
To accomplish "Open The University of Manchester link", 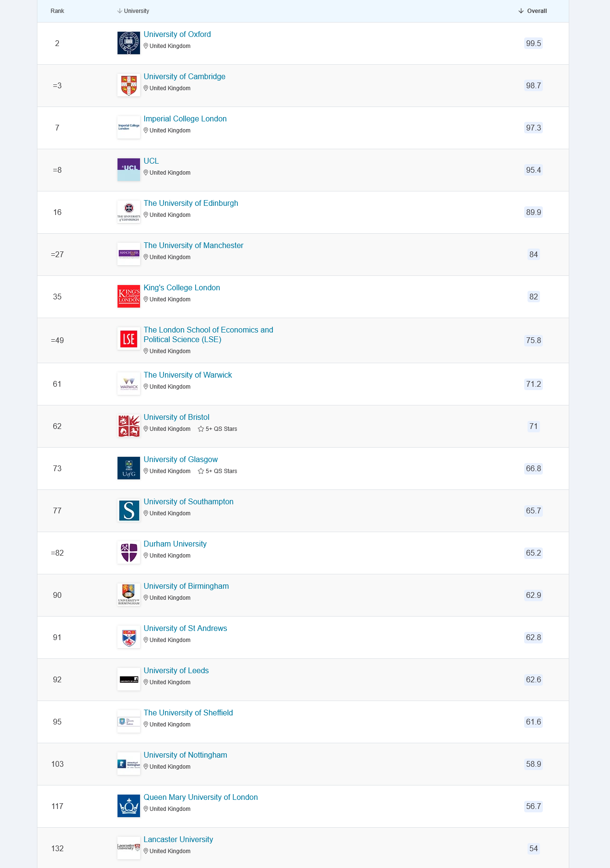I will pyautogui.click(x=193, y=246).
